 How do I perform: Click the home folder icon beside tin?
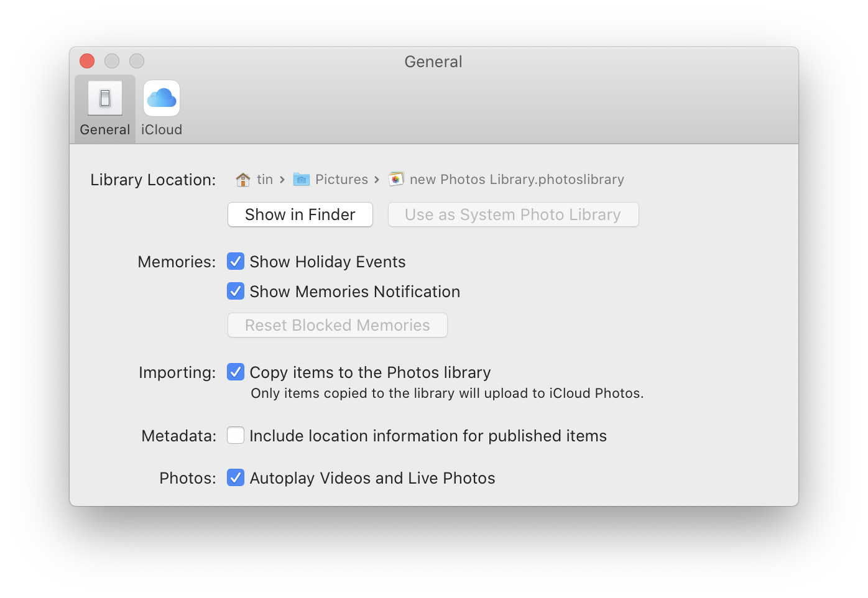tap(243, 180)
